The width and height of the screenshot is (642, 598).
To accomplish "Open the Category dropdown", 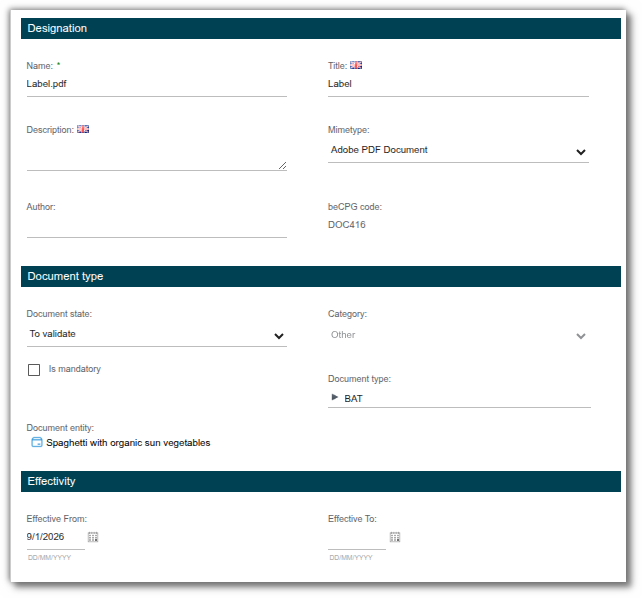I will click(458, 335).
